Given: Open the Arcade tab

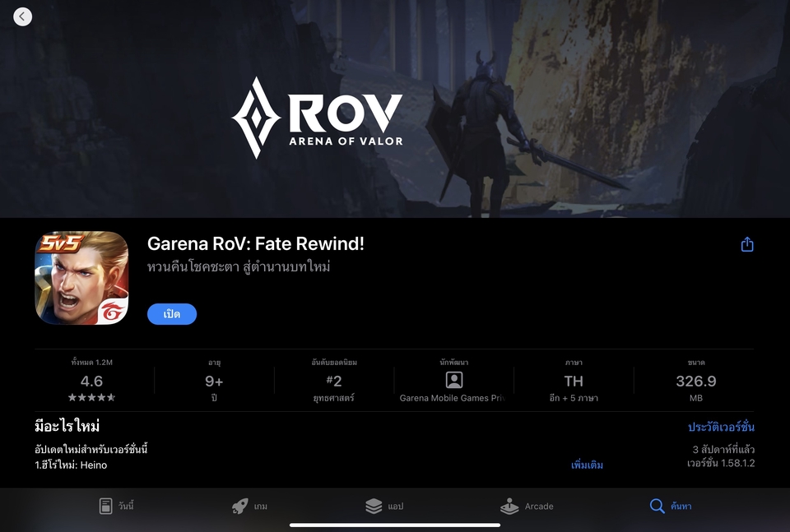Looking at the screenshot, I should pos(527,506).
